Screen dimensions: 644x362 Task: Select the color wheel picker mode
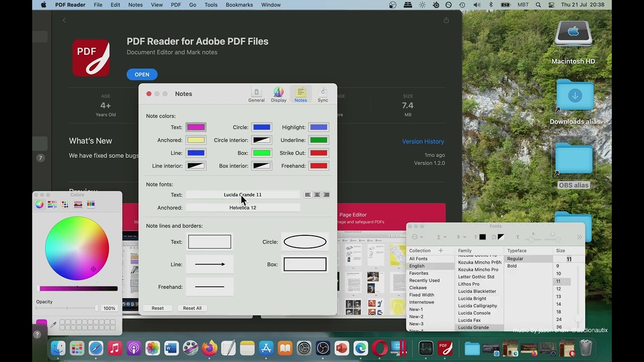pyautogui.click(x=39, y=204)
